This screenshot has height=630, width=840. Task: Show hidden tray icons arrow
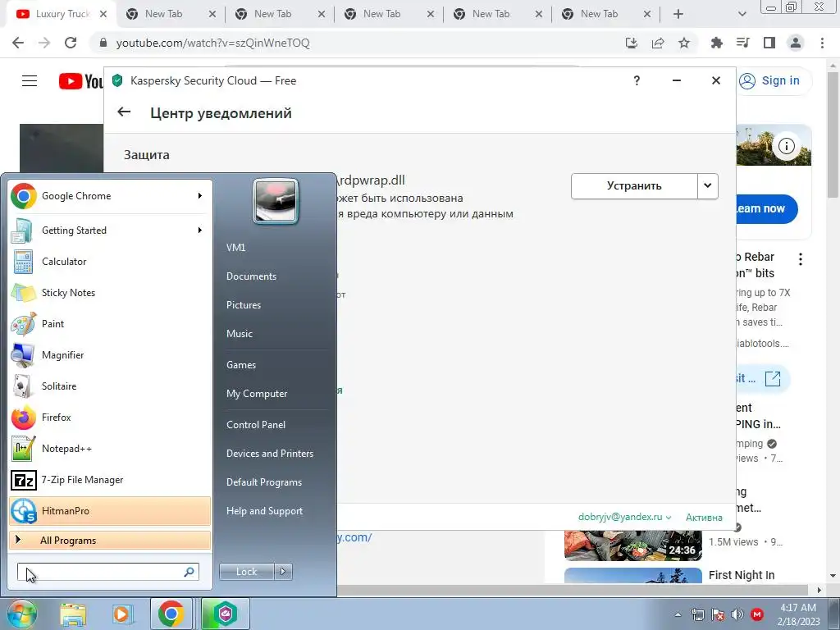pyautogui.click(x=678, y=614)
